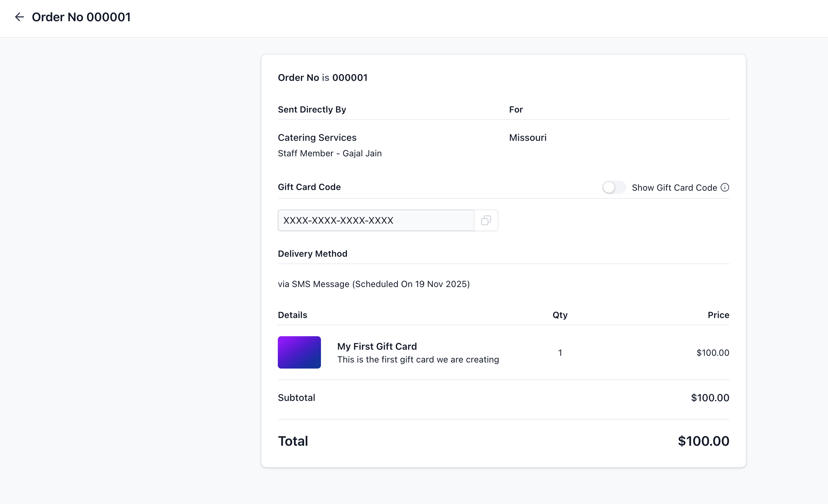Click the Missouri recipient name

pos(528,137)
